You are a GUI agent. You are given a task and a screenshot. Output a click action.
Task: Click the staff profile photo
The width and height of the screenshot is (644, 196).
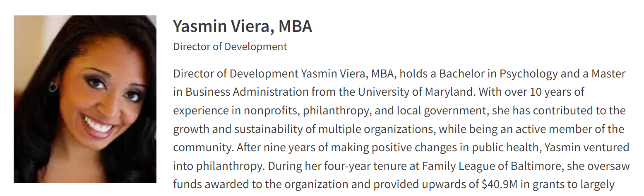pyautogui.click(x=85, y=99)
